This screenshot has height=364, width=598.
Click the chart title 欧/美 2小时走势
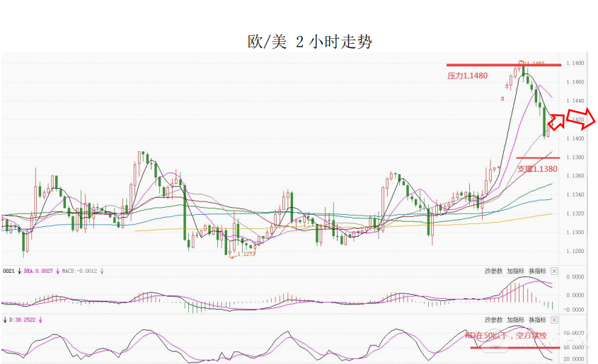point(310,42)
